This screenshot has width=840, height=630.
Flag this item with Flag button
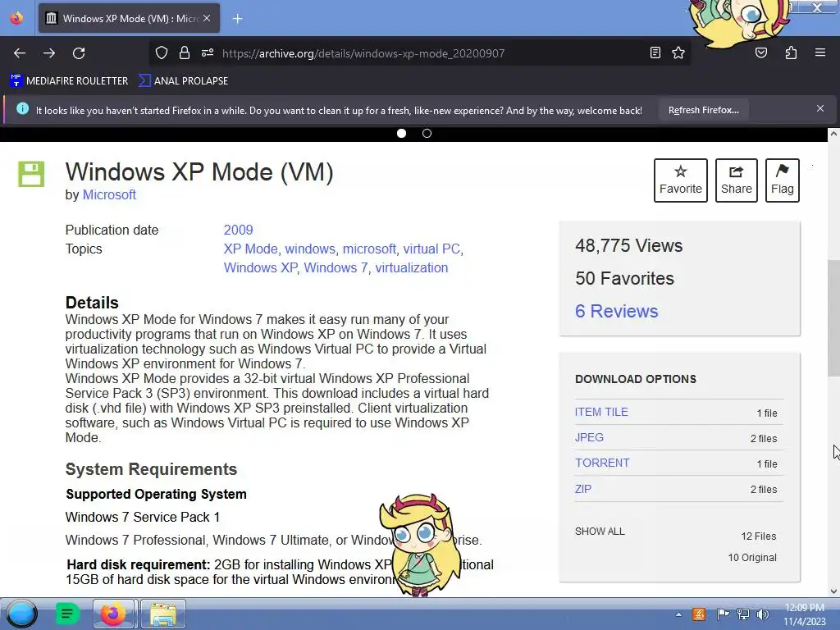tap(782, 180)
